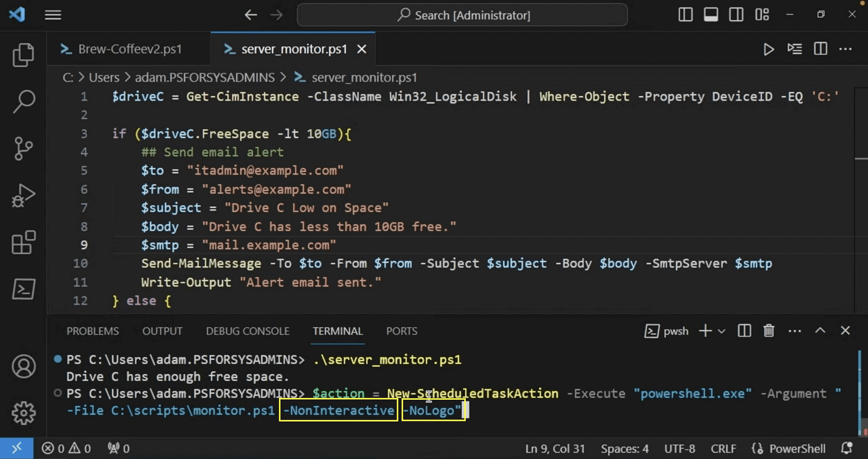868x459 pixels.
Task: Select the server_monitor.ps1 editor tab
Action: point(294,49)
